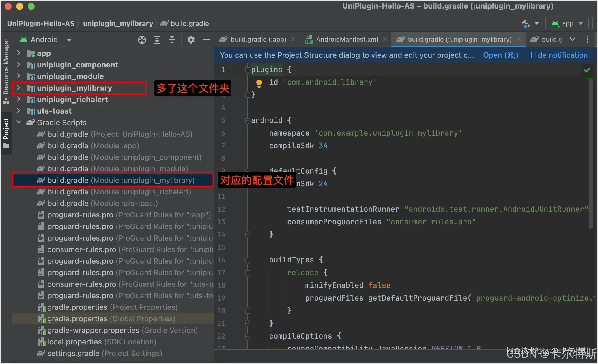
Task: Click the Make Project hammer icon
Action: [526, 23]
